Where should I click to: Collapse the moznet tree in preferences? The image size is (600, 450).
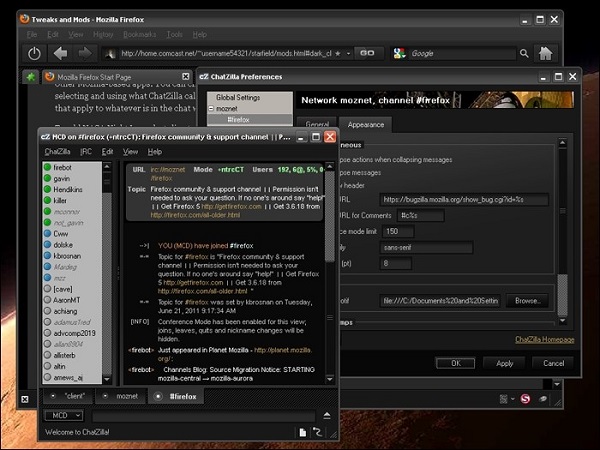click(x=212, y=108)
